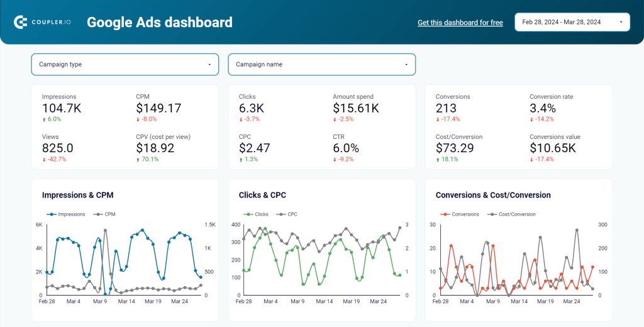Click the Campaign name dropdown arrow
Viewport: 644px width, 327px height.
pyautogui.click(x=406, y=65)
